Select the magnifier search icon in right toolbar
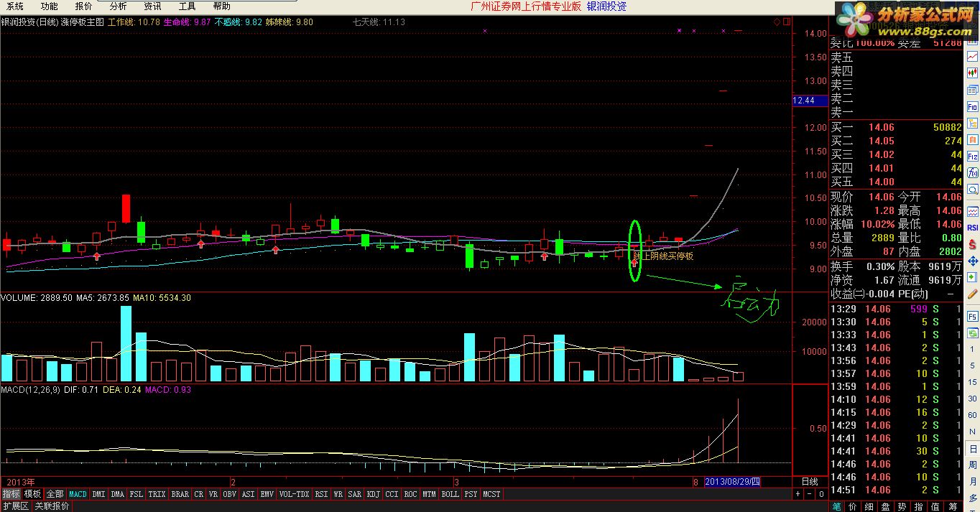This screenshot has height=512, width=980. click(973, 190)
